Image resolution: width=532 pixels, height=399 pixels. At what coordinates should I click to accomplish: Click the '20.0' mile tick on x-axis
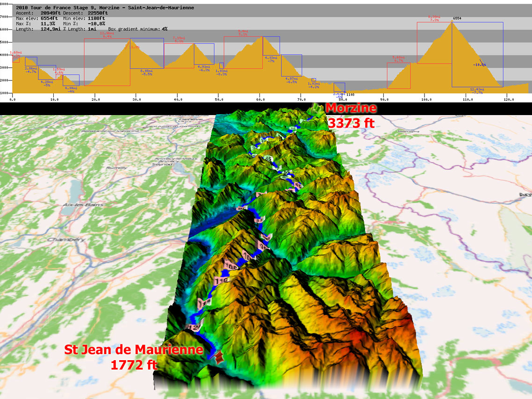coord(95,100)
